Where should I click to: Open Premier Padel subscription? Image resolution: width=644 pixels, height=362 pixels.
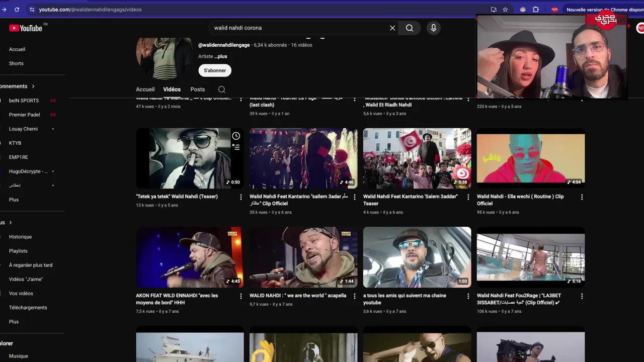24,115
